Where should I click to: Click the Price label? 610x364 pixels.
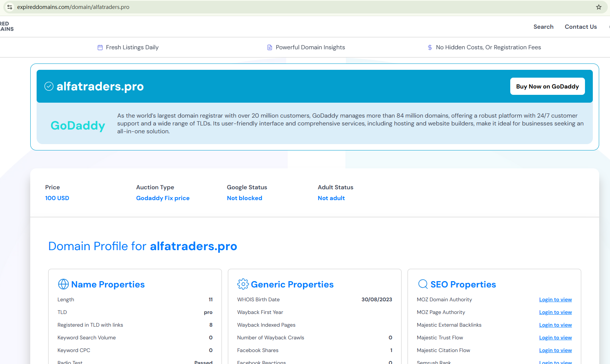53,187
